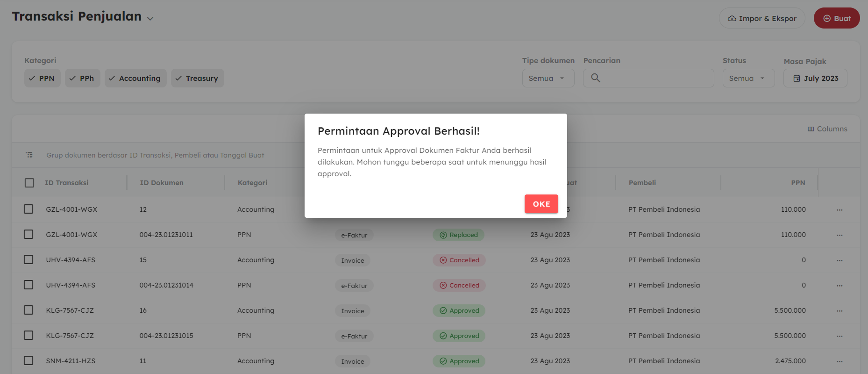Toggle the Treasury category filter chip
This screenshot has width=868, height=374.
197,78
